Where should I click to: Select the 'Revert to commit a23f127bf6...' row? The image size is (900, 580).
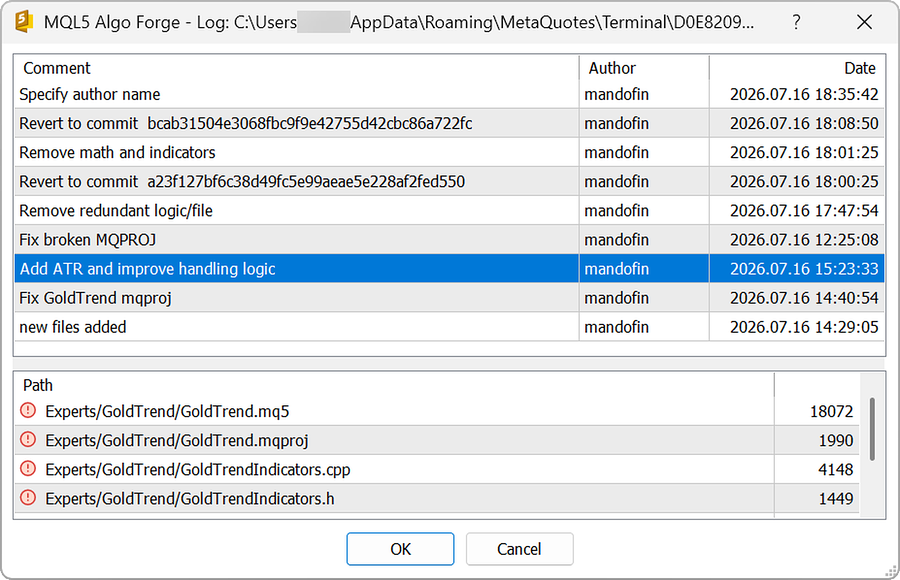[449, 181]
